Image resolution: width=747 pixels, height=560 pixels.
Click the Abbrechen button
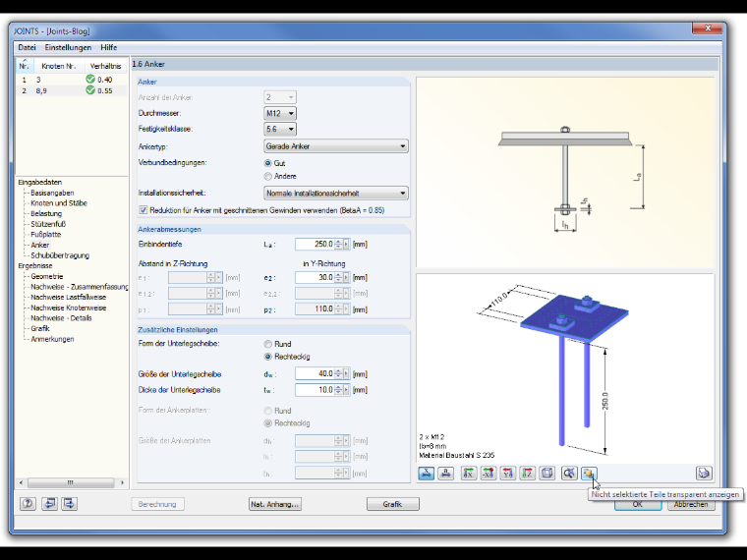(x=691, y=504)
